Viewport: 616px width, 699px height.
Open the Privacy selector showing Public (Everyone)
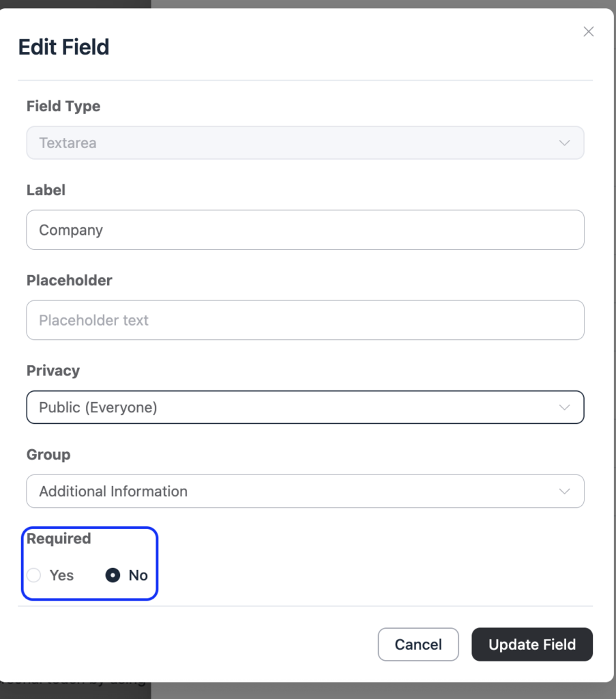[305, 407]
